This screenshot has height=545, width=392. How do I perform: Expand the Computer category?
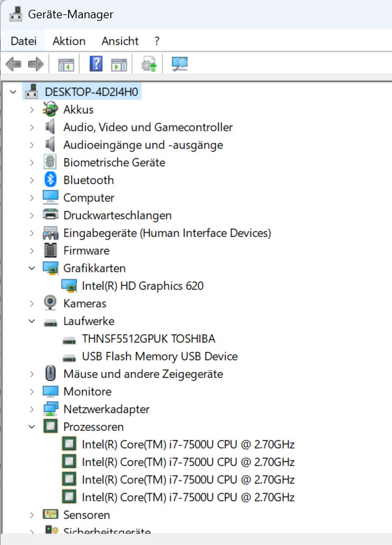tap(31, 198)
